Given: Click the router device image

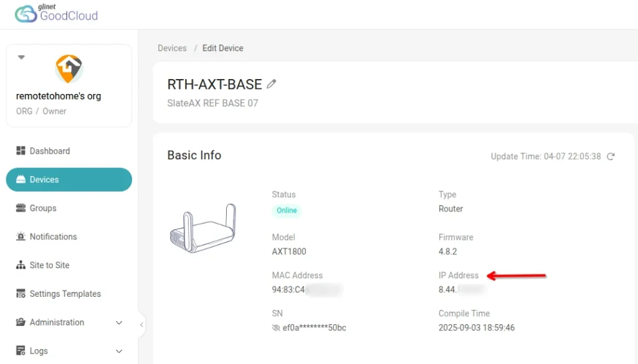Looking at the screenshot, I should coord(202,228).
